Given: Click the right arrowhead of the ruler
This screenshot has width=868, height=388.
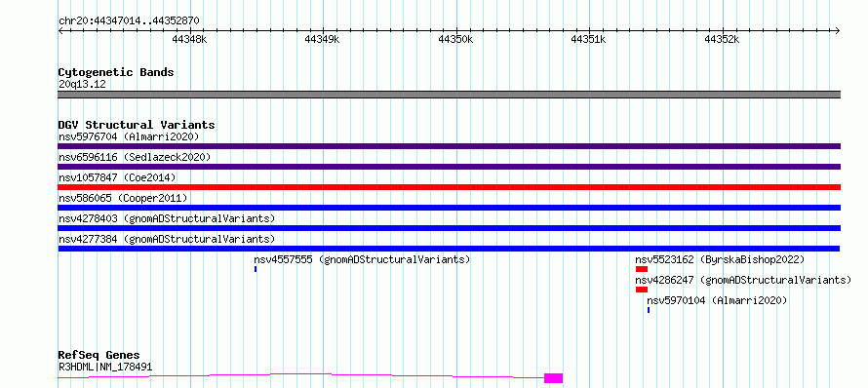Looking at the screenshot, I should click(838, 30).
